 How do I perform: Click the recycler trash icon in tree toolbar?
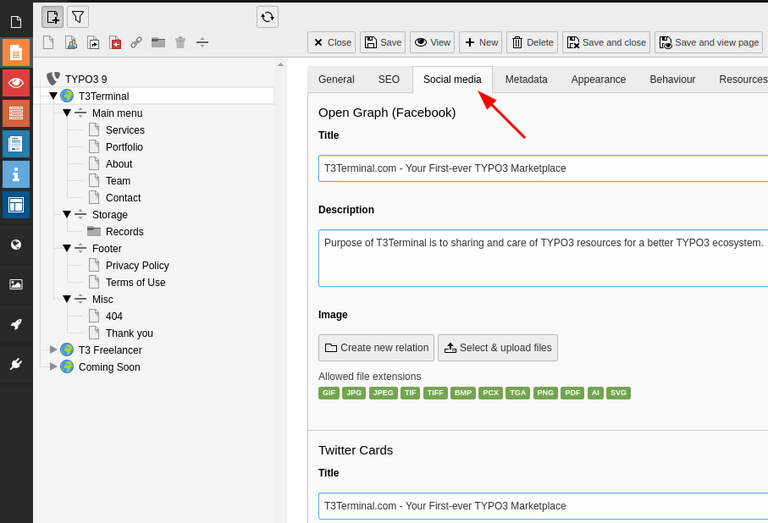(x=180, y=42)
